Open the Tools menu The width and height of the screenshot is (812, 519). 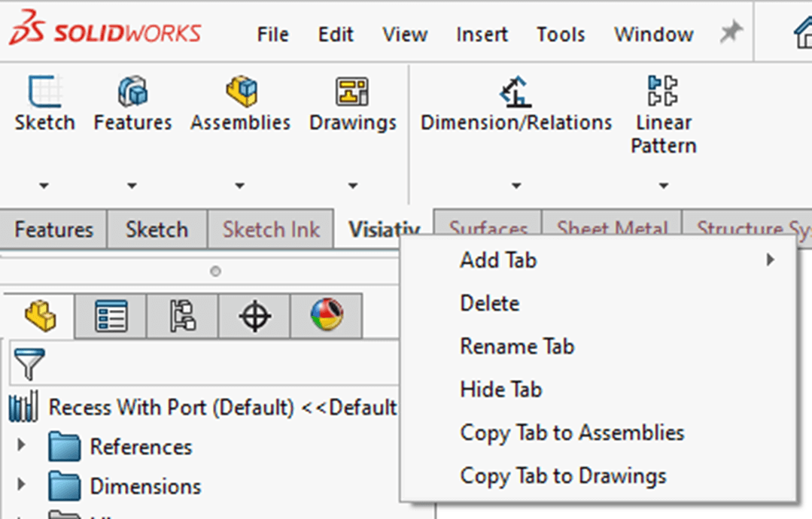[560, 34]
